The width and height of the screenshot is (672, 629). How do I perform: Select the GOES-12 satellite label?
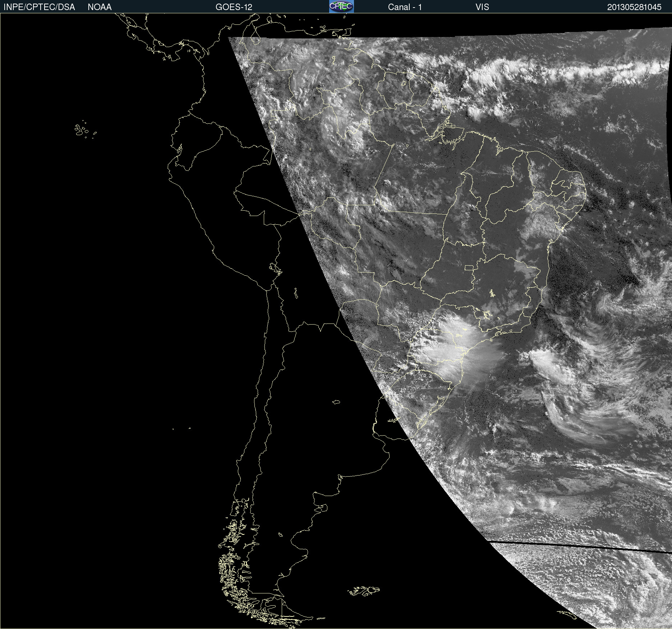coord(234,7)
